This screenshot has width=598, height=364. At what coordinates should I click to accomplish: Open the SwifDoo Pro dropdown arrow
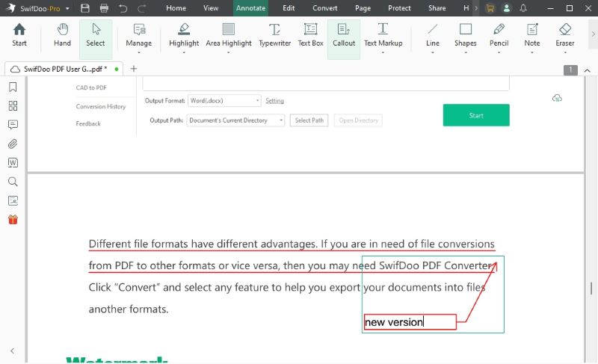(67, 8)
